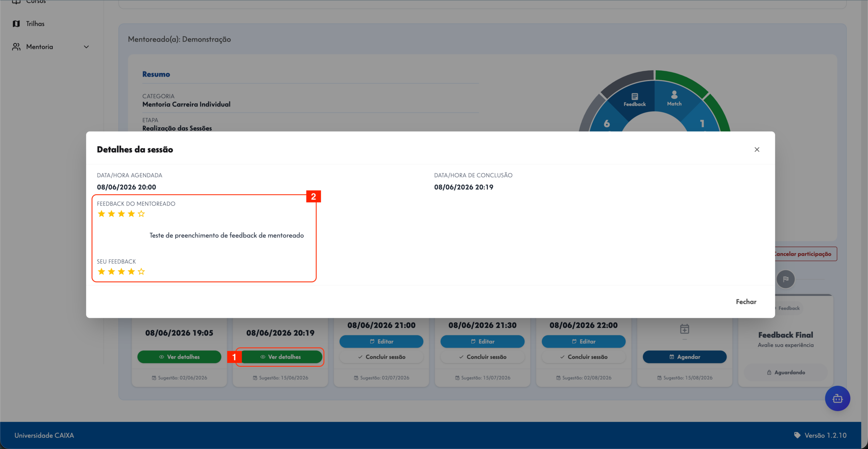Select the Feedback segment icon in the donut chart
This screenshot has height=449, width=868.
pos(635,96)
